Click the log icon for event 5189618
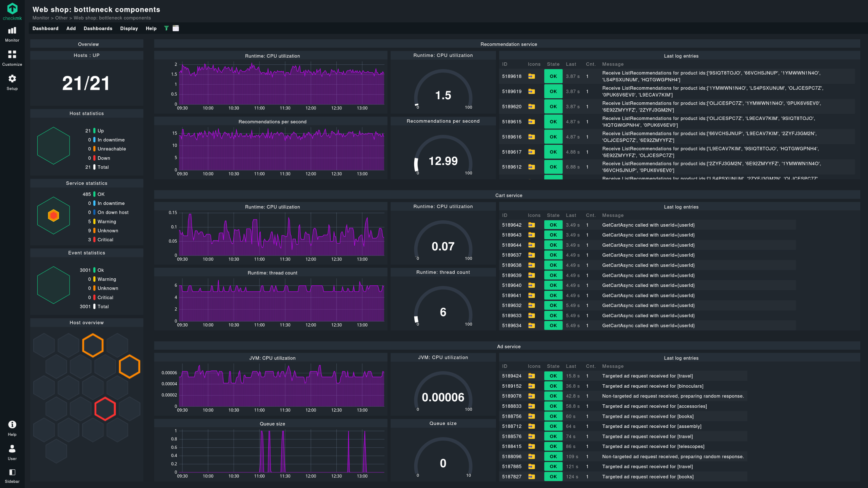Screen dimensions: 868x488 click(x=531, y=77)
